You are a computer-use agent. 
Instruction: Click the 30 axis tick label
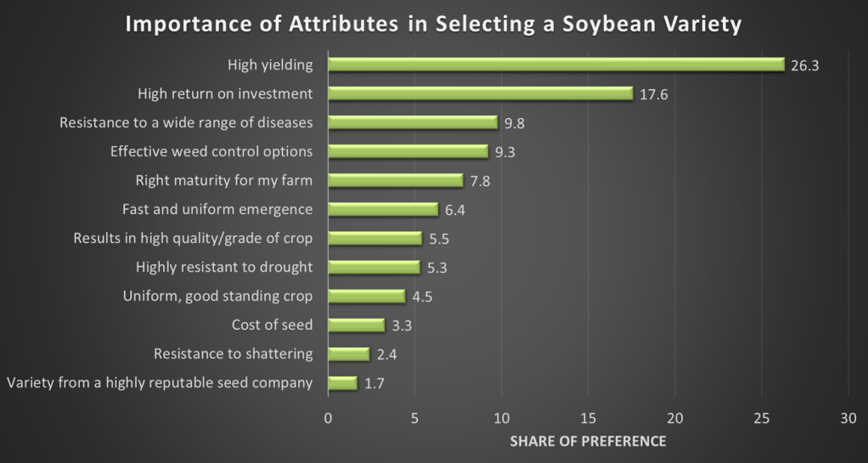pos(848,418)
